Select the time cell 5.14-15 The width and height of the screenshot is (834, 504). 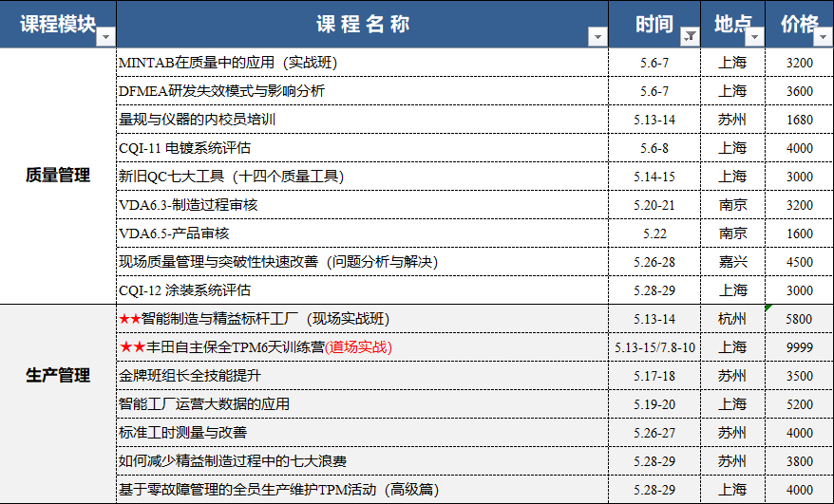pos(654,177)
